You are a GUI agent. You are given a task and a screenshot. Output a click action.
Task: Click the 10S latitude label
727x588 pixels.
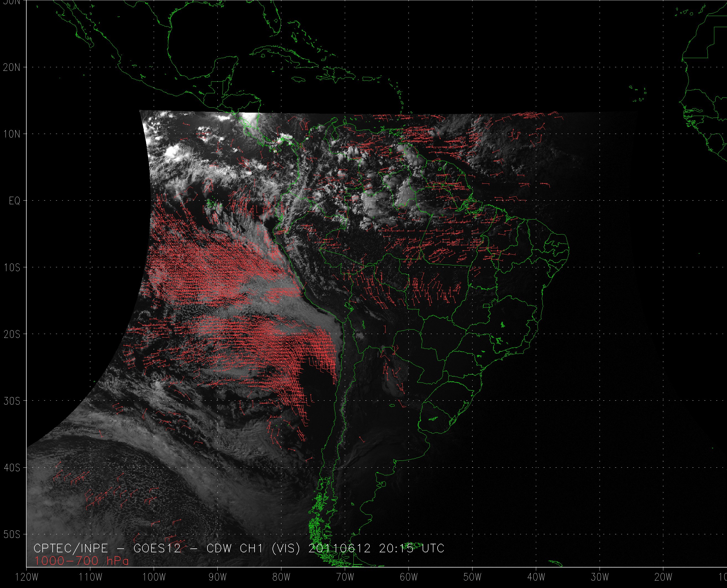point(12,268)
